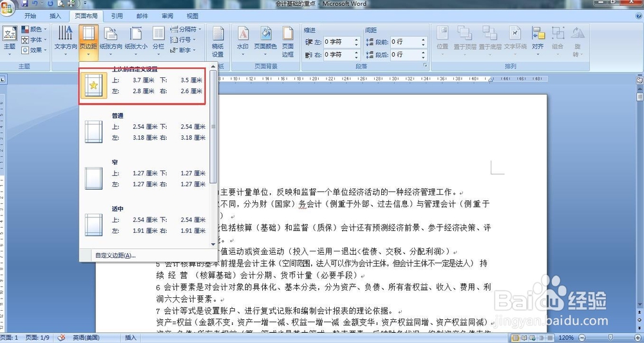Switch to the 开始 Home tab
Screen dimensions: 644x343
click(30, 16)
